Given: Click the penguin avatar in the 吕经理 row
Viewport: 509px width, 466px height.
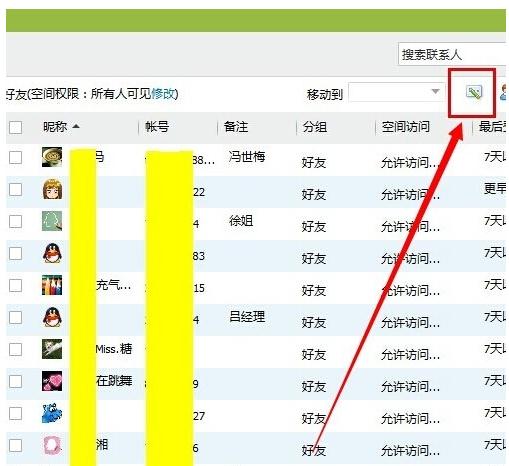Looking at the screenshot, I should 52,317.
